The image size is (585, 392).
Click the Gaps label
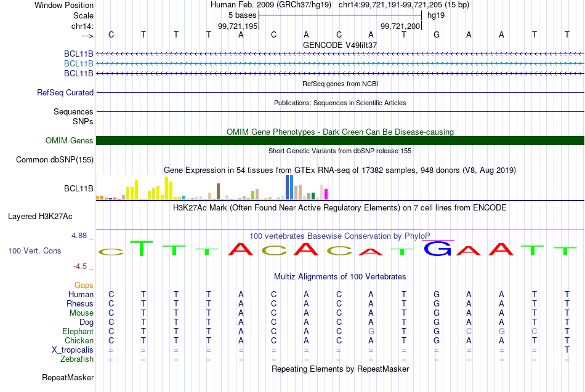tap(84, 286)
